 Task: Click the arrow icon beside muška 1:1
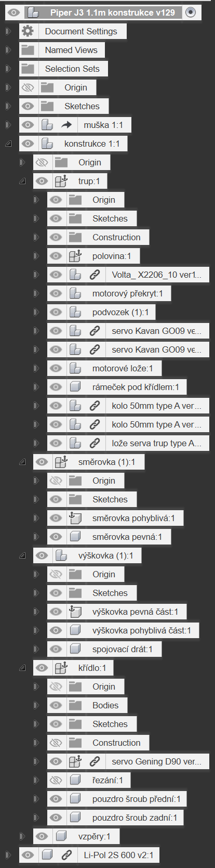pos(66,125)
